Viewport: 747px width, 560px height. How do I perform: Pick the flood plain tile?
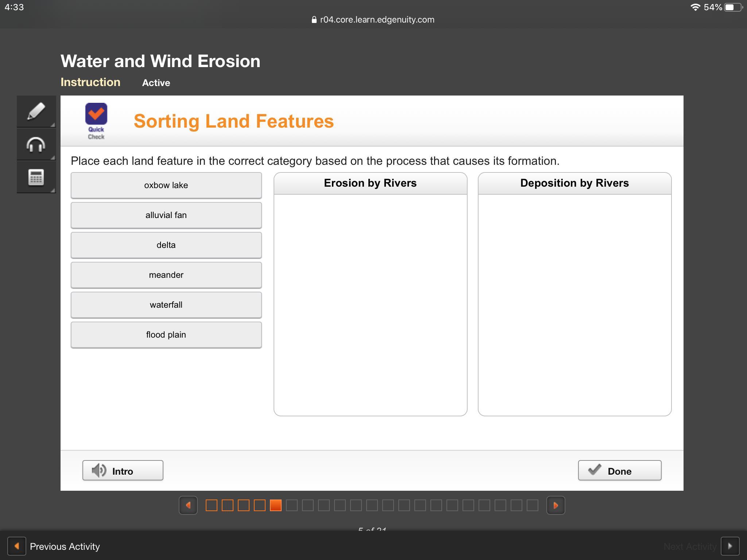166,335
